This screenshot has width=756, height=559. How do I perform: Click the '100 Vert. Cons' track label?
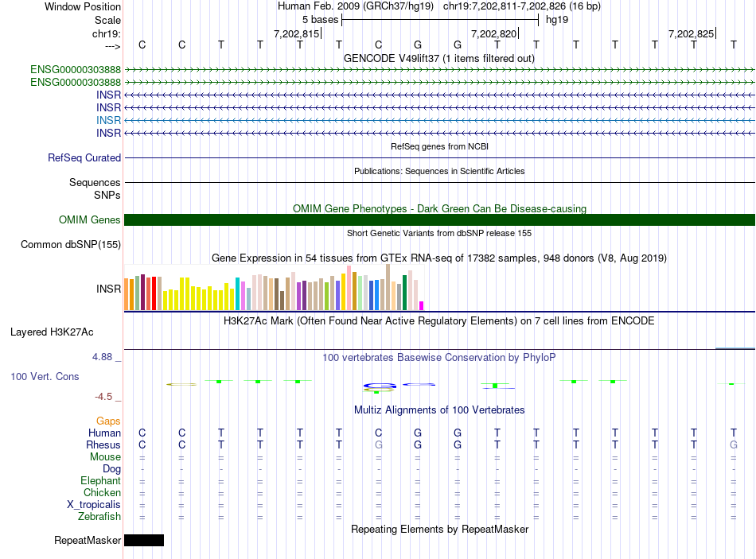pos(45,376)
